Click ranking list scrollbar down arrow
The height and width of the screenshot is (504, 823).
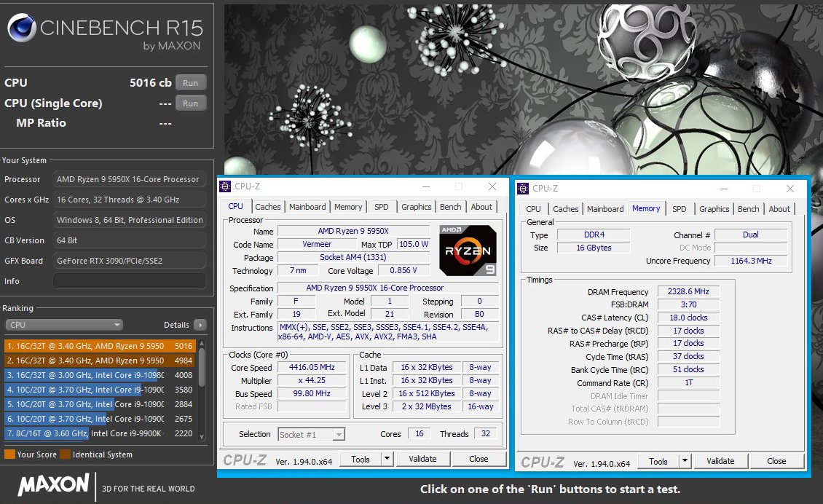(202, 437)
